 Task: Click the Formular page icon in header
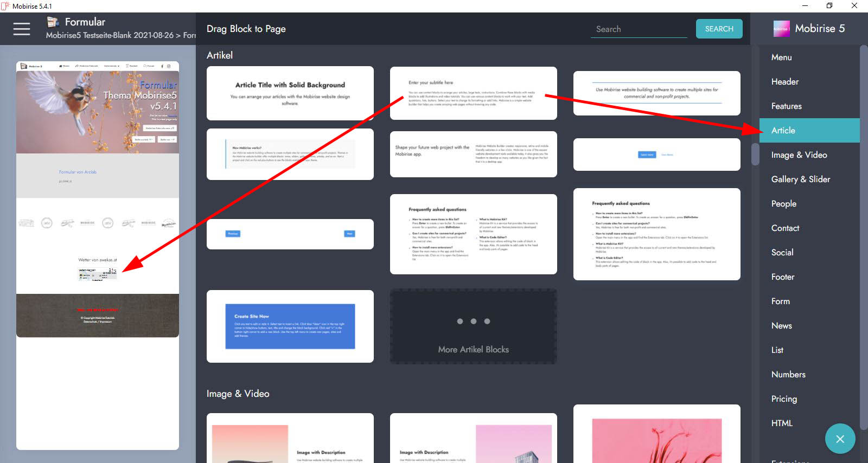(53, 22)
